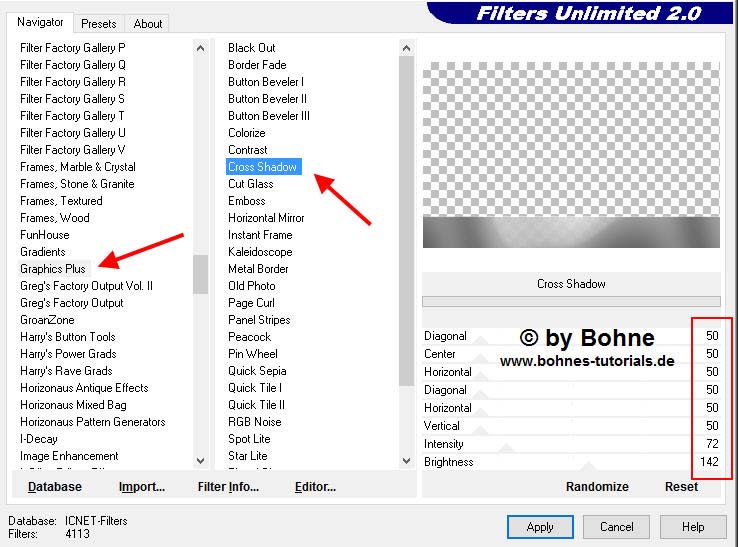
Task: Select the Kaleidoscope filter
Action: pos(260,252)
